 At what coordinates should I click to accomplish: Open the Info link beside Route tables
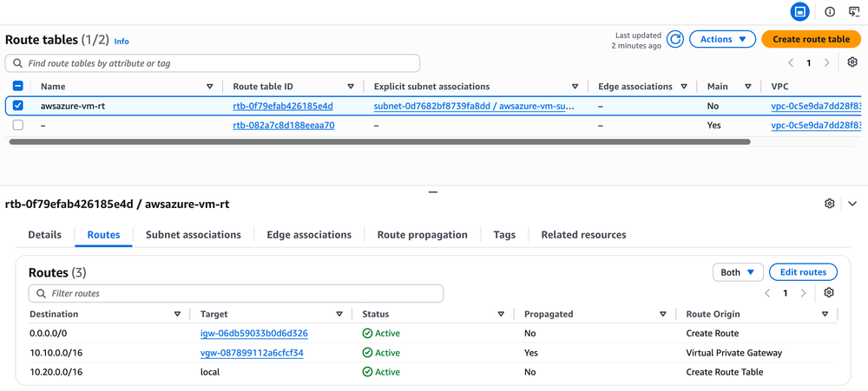(x=122, y=41)
